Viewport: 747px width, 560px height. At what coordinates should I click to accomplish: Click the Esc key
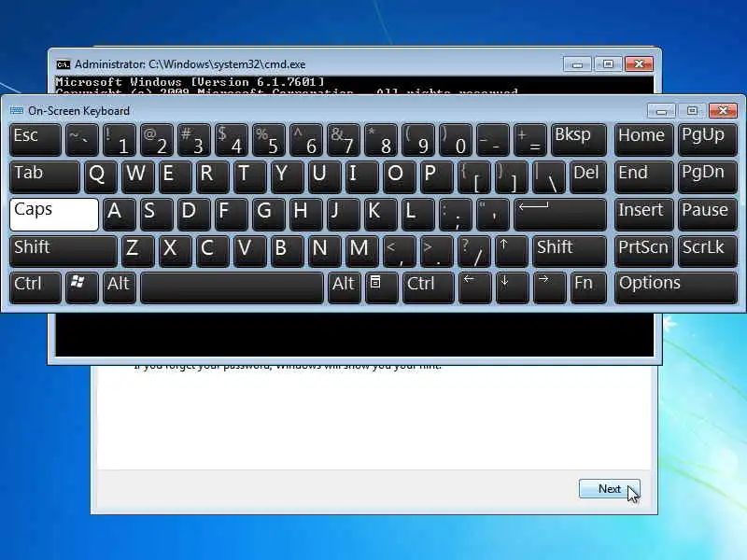pos(35,139)
